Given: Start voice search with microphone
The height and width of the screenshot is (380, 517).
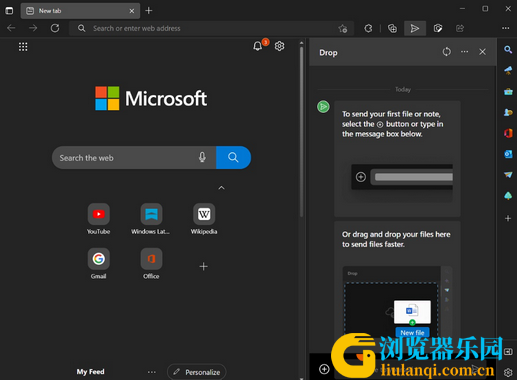Looking at the screenshot, I should tap(202, 157).
